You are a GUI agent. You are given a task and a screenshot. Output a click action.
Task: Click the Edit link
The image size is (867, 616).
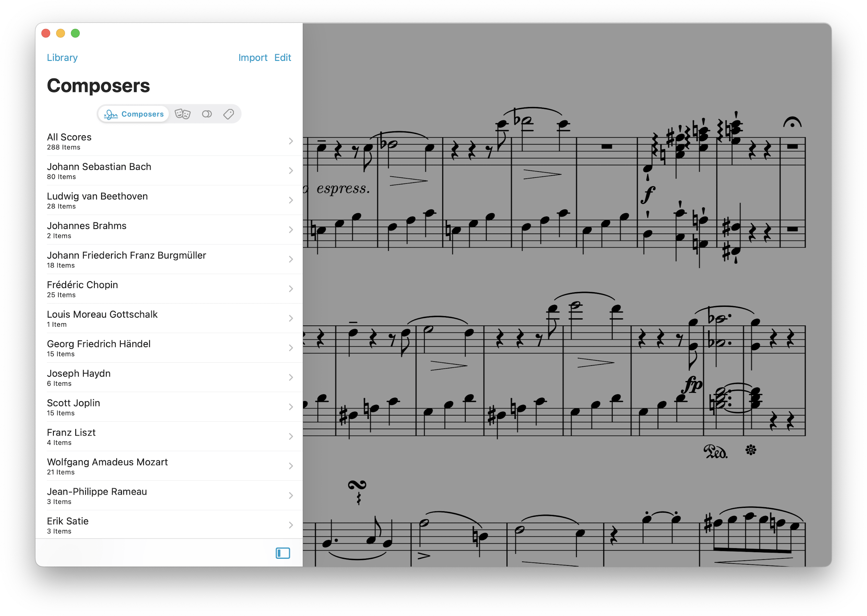coord(283,58)
